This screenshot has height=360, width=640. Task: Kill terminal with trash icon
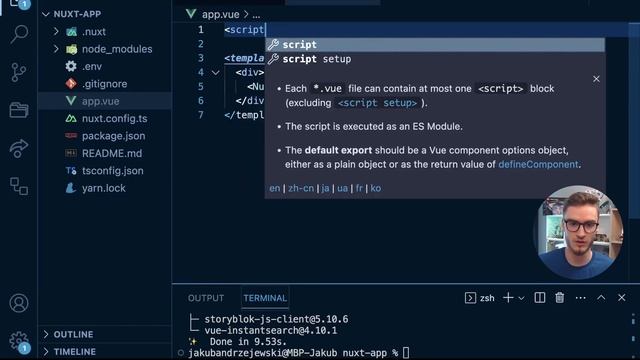(560, 298)
